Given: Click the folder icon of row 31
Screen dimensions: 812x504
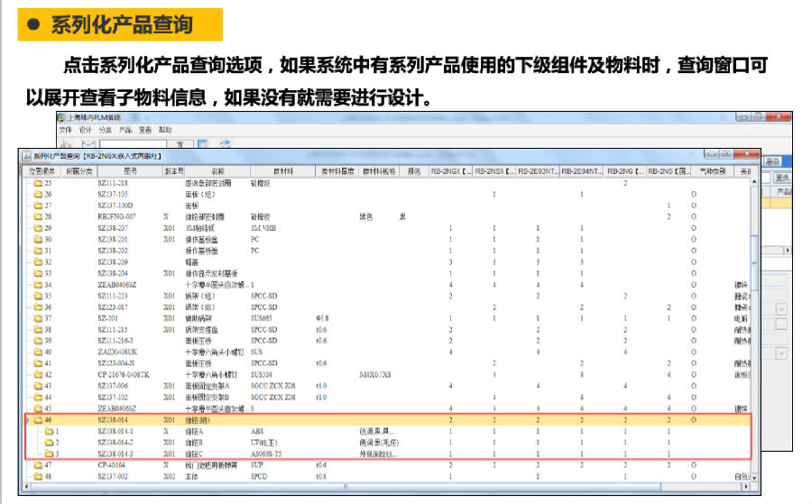Looking at the screenshot, I should pyautogui.click(x=38, y=251).
